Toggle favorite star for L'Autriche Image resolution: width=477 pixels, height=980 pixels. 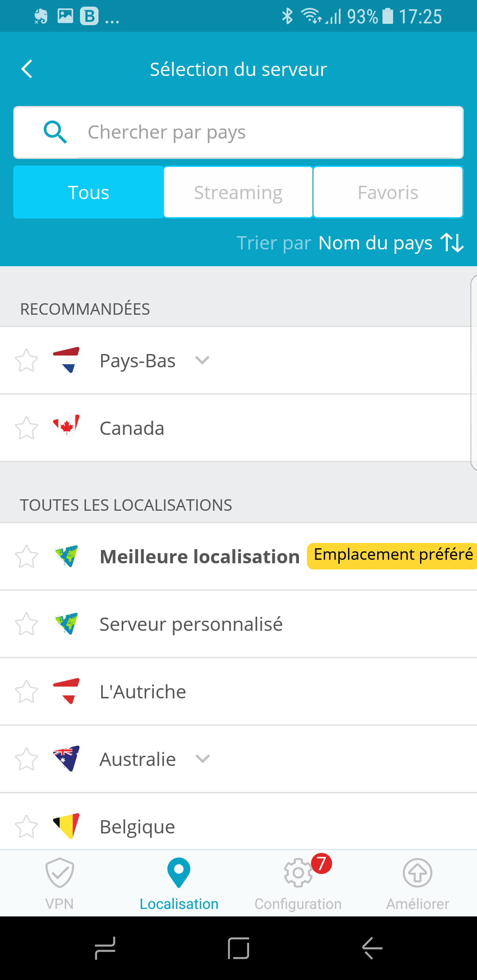[26, 691]
